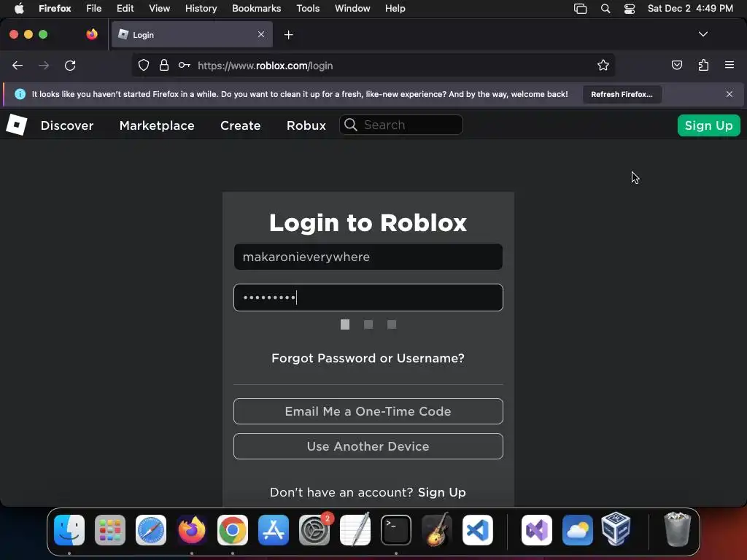Click the saved logins key icon in address bar
Image resolution: width=747 pixels, height=560 pixels.
point(185,65)
